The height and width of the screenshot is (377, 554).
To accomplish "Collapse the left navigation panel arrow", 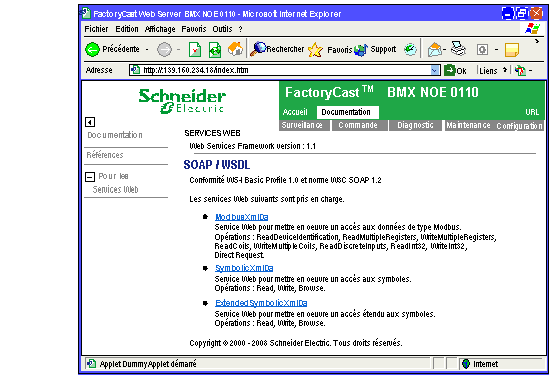I will [x=90, y=122].
